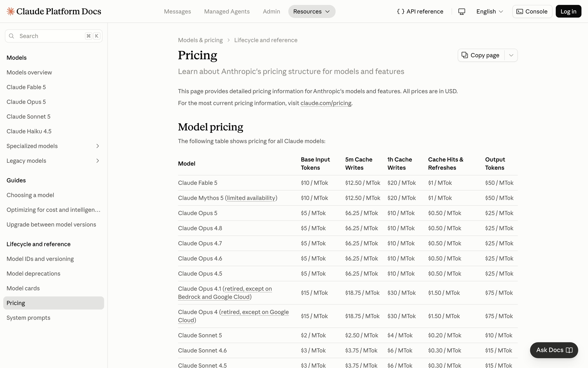This screenshot has height=368, width=588.
Task: Open the Managed Agents tab
Action: 227,11
